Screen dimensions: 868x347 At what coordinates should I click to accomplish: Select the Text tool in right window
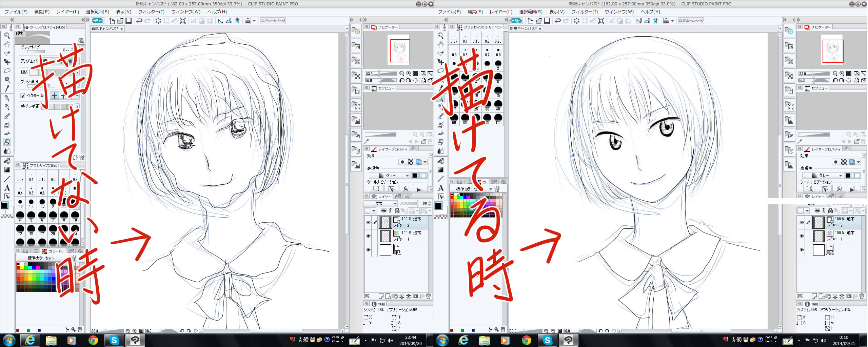pos(440,188)
